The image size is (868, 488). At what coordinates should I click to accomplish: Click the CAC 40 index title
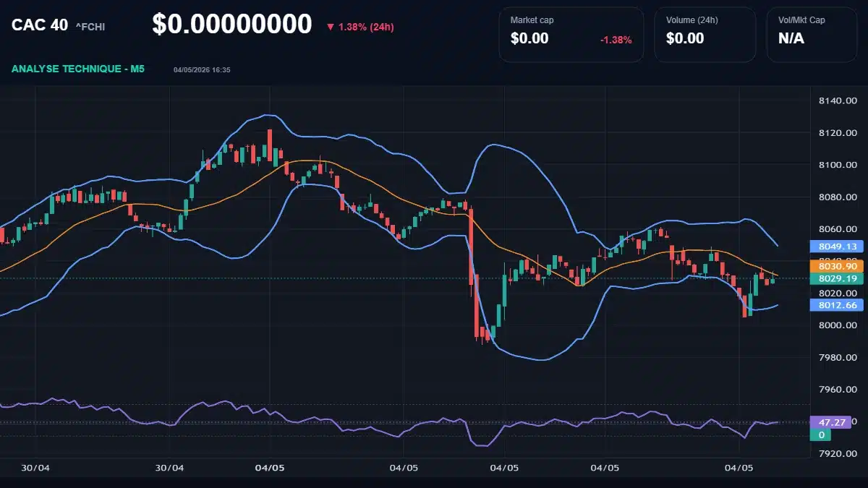(40, 25)
